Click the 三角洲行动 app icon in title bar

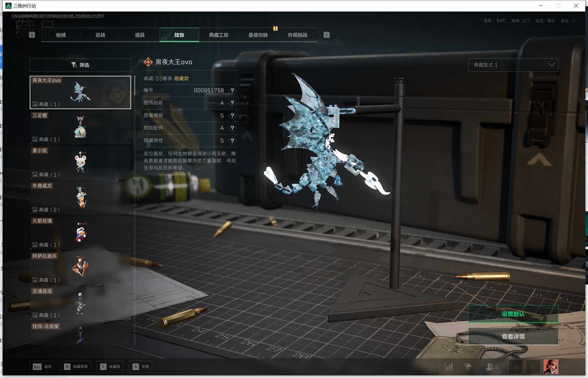[x=8, y=6]
